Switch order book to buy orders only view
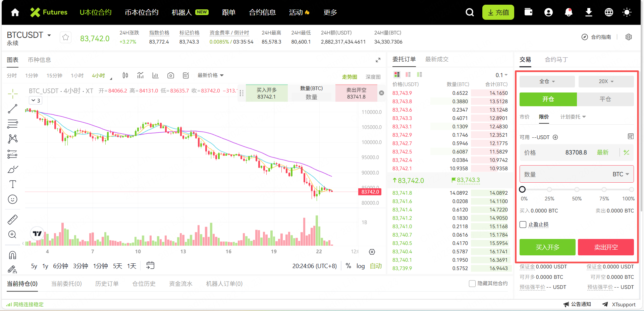This screenshot has height=311, width=644. [x=420, y=74]
